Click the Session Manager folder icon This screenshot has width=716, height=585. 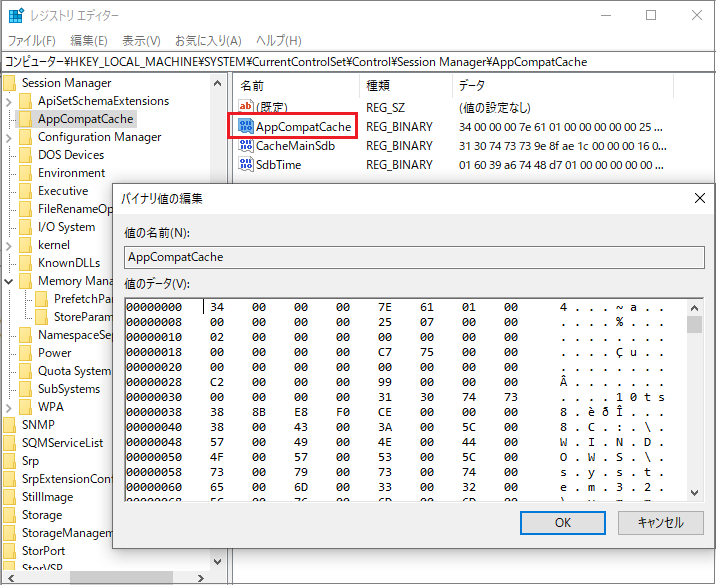coord(10,83)
